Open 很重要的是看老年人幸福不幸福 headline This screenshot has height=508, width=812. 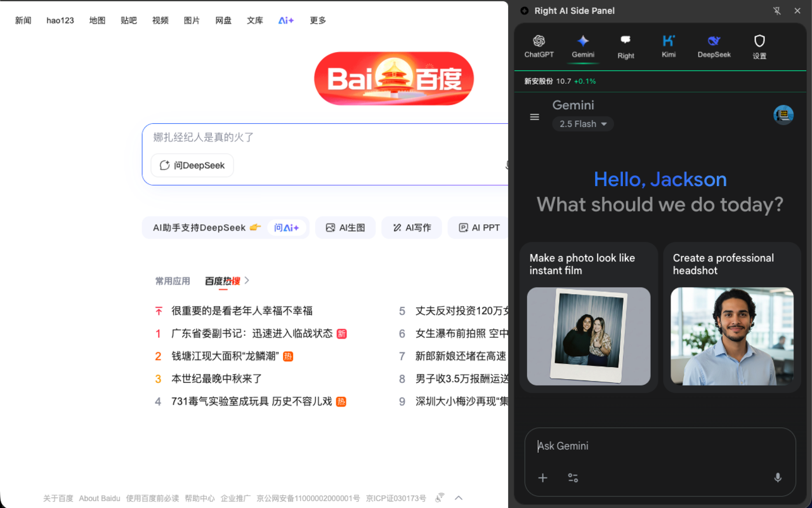(x=242, y=311)
